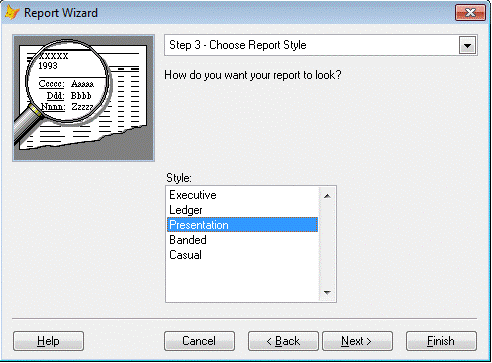Image resolution: width=492 pixels, height=363 pixels.
Task: Select the Executive style
Action: tap(242, 195)
